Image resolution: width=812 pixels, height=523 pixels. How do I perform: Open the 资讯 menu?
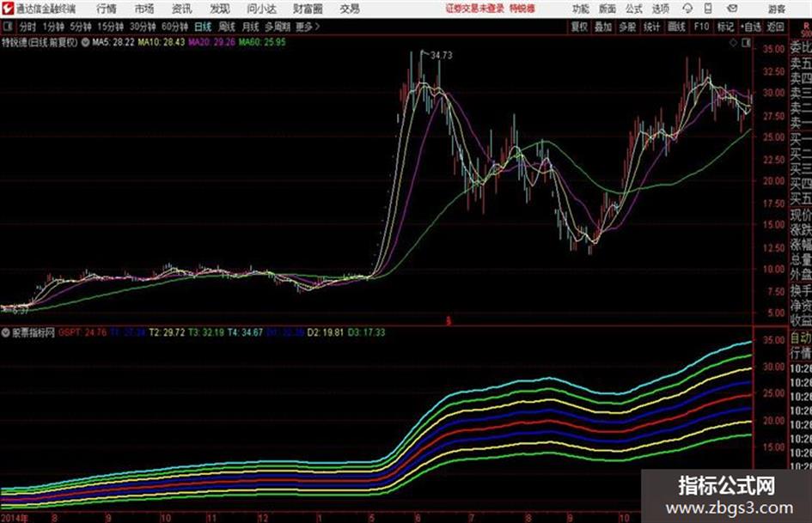(182, 9)
